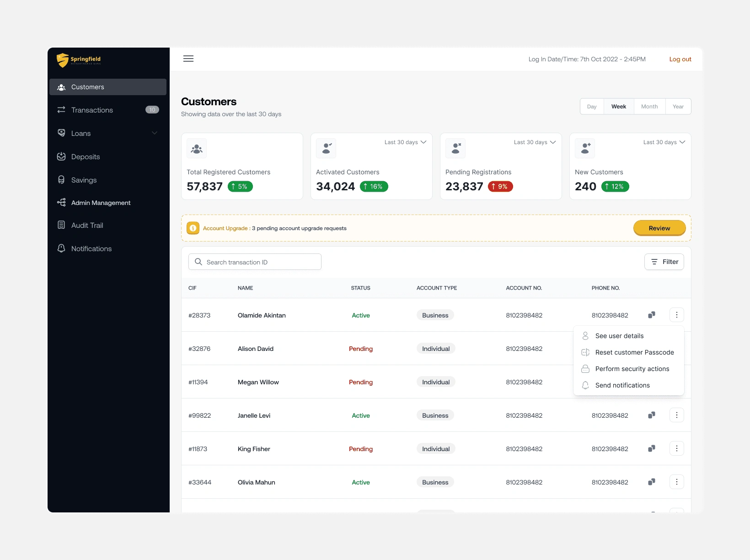Choose Perform security actions
This screenshot has width=750, height=560.
point(629,369)
